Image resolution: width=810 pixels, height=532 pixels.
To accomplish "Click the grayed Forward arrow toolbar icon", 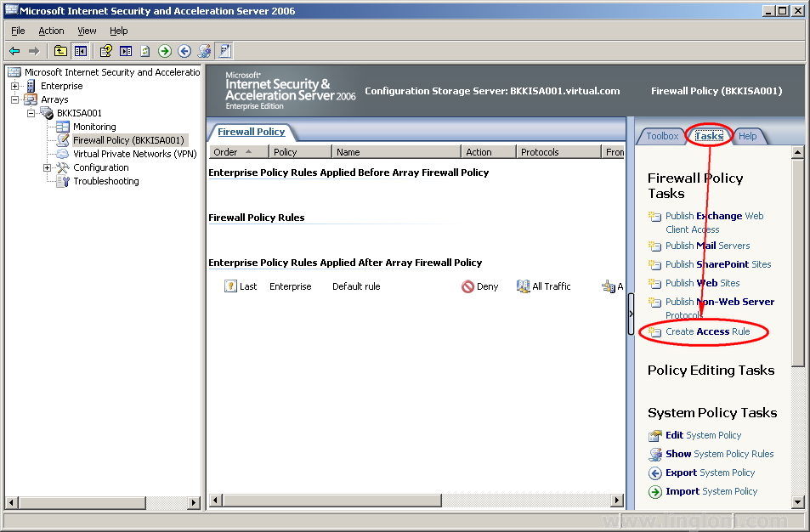I will point(34,51).
